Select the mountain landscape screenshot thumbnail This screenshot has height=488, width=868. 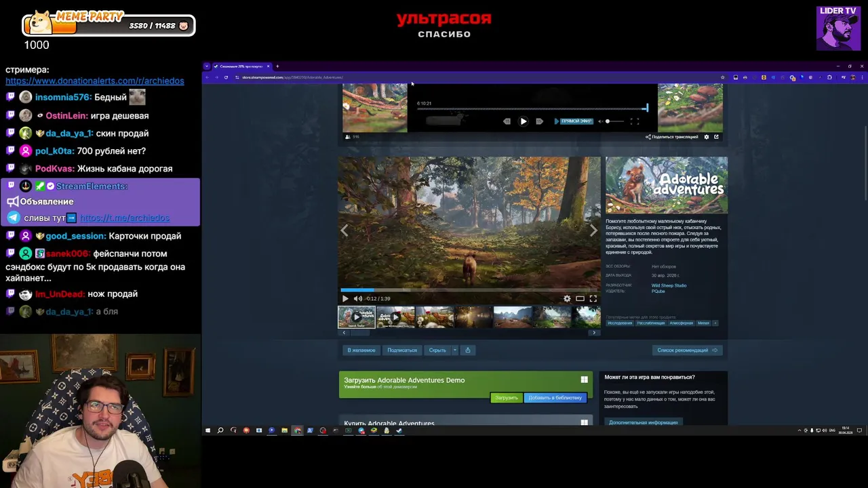coord(513,317)
